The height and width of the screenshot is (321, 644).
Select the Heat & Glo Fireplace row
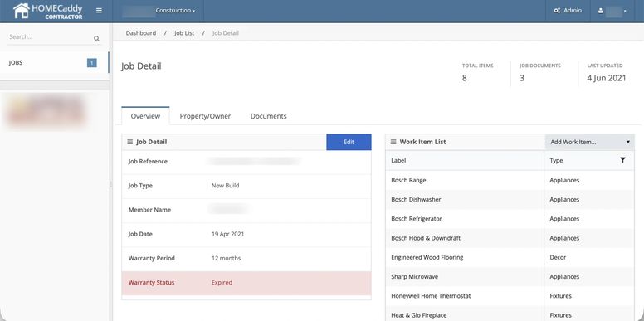coord(510,314)
